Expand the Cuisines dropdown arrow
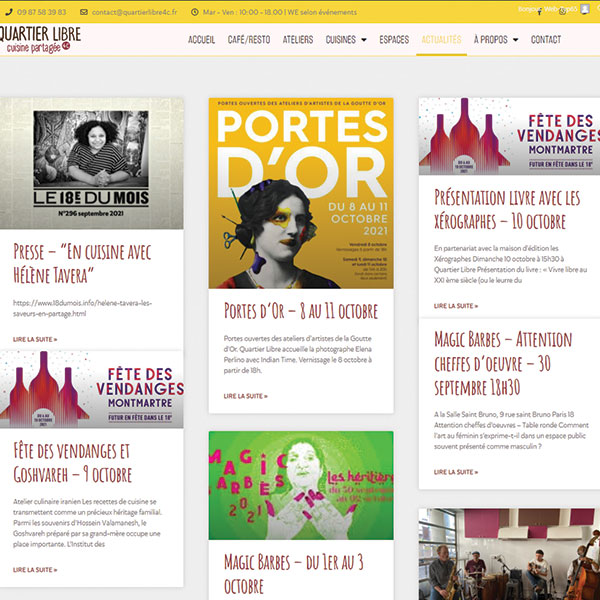This screenshot has height=600, width=600. pos(364,40)
